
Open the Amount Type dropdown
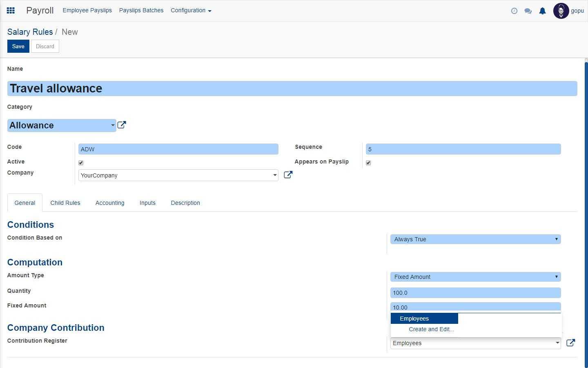tap(475, 277)
